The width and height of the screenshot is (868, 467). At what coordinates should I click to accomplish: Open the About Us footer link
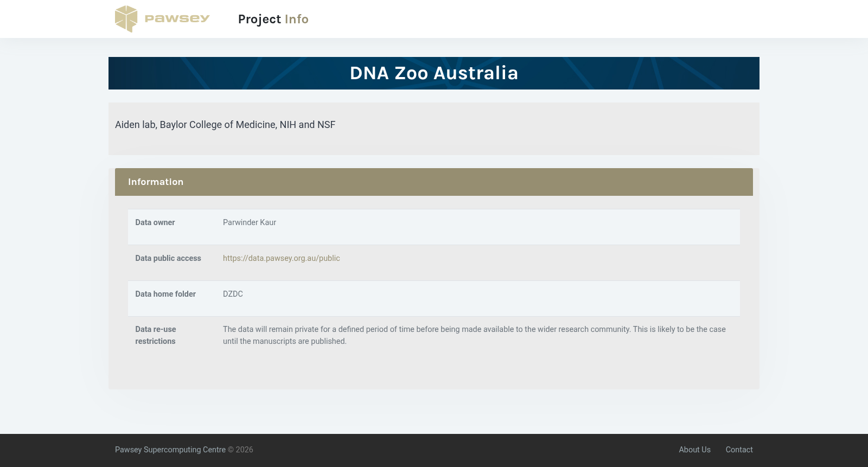point(694,450)
